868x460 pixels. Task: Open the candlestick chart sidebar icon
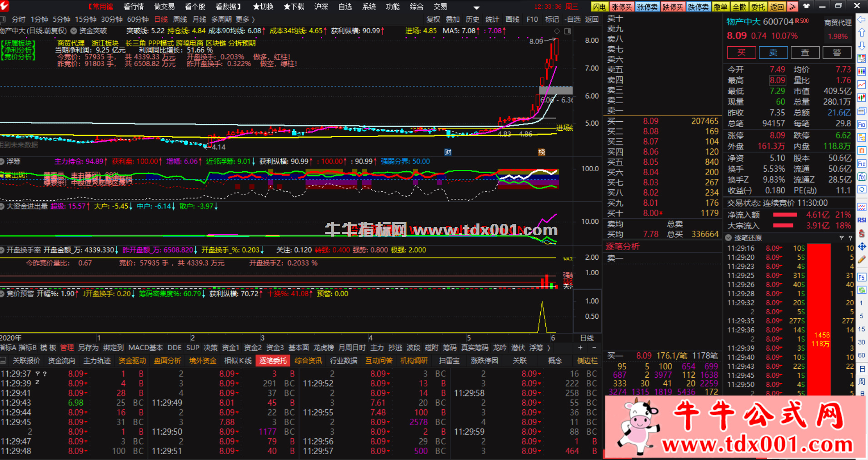tap(861, 98)
